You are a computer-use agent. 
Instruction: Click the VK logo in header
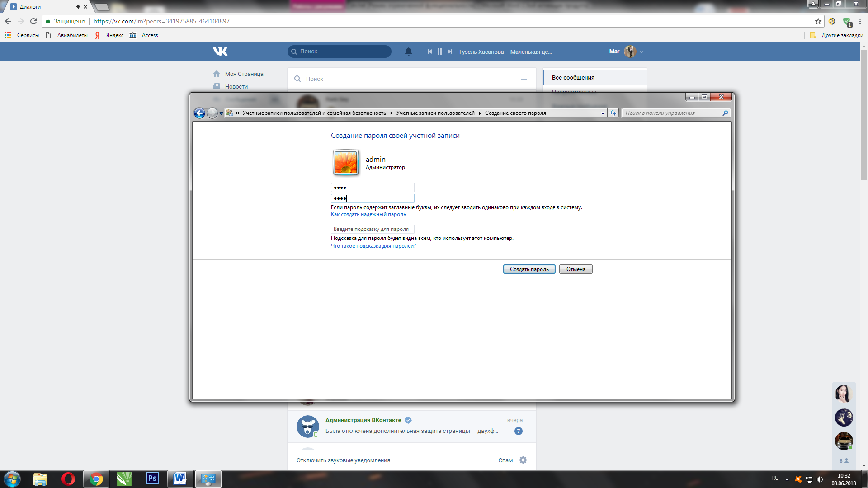(220, 52)
